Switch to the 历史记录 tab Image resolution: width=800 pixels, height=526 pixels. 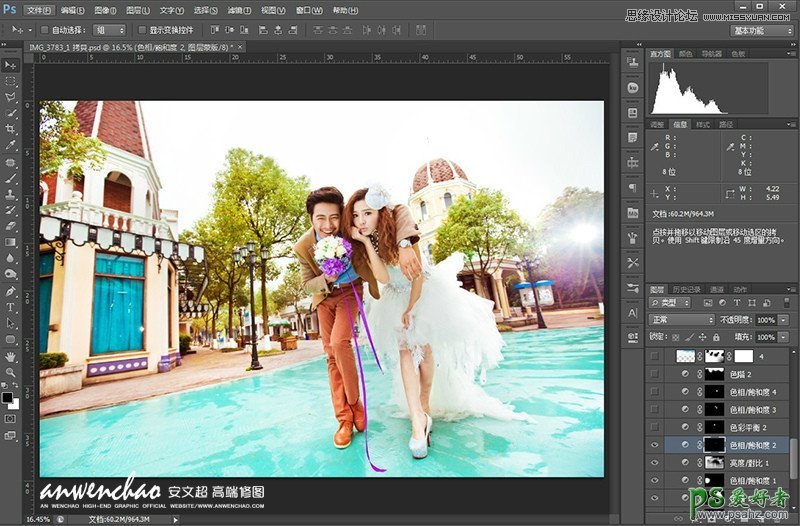click(x=686, y=288)
